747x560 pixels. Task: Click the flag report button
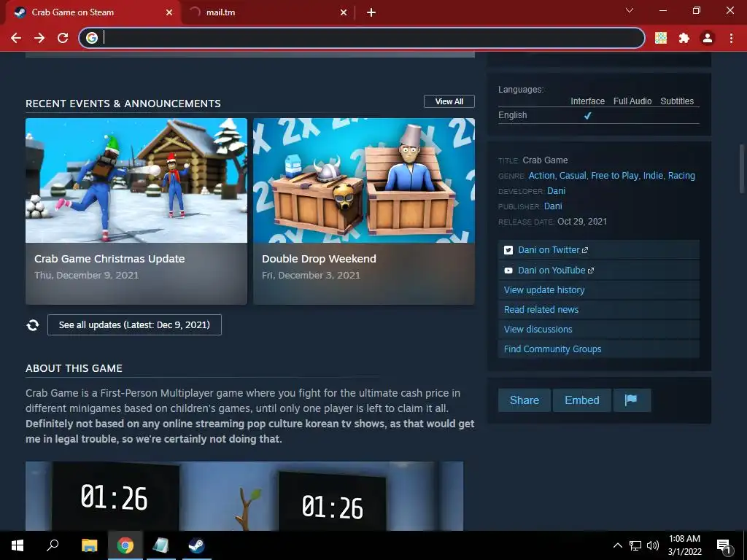click(632, 400)
